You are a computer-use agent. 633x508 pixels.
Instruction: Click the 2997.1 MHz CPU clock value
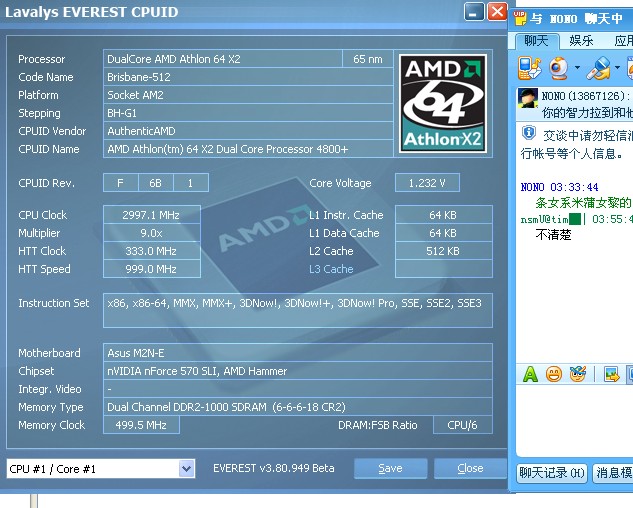152,215
